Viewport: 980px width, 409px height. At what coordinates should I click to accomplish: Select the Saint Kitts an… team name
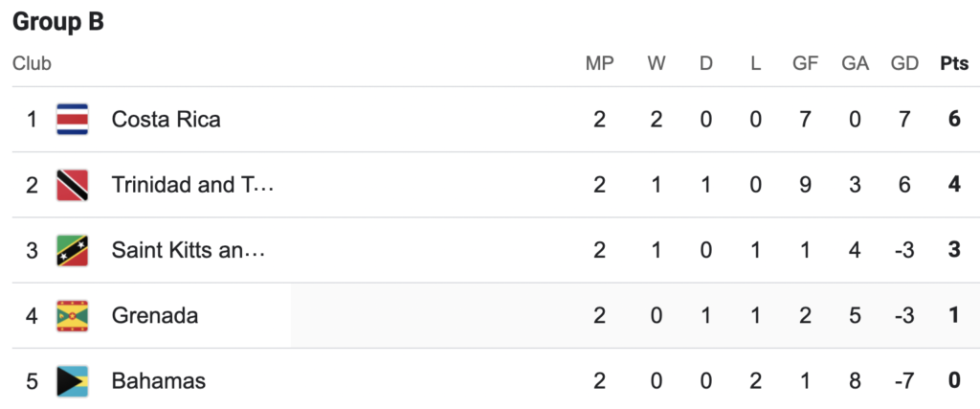click(189, 251)
